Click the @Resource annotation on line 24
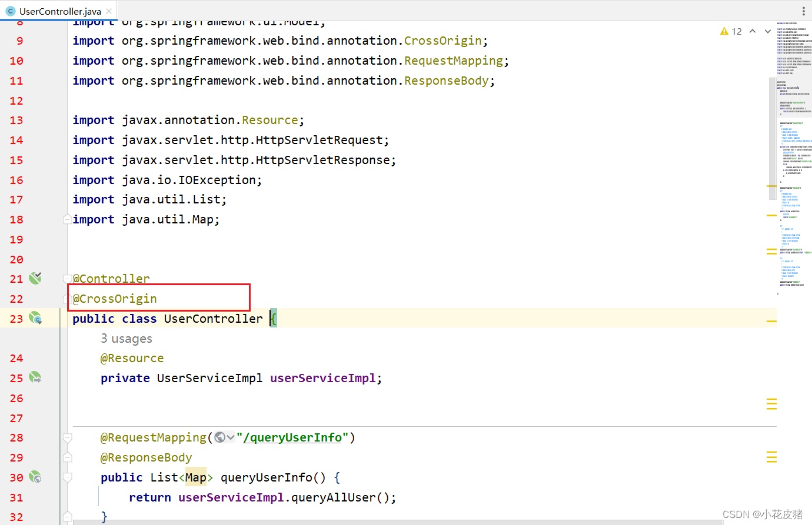This screenshot has height=525, width=812. pos(132,358)
